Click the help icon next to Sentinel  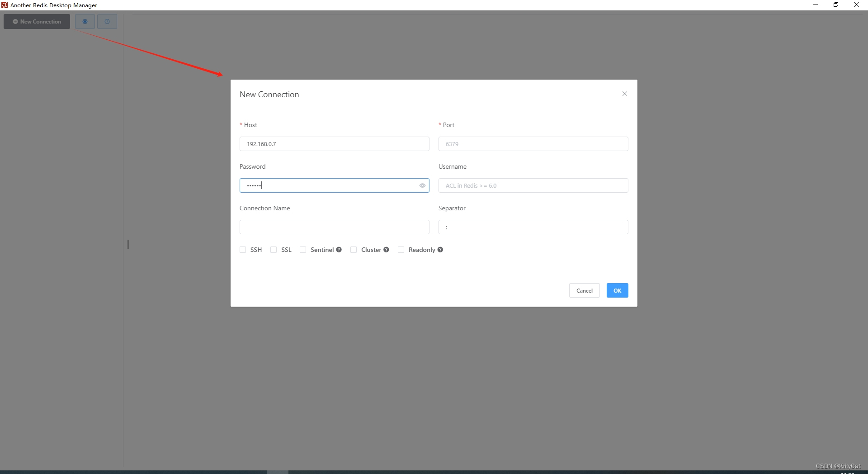click(x=339, y=250)
